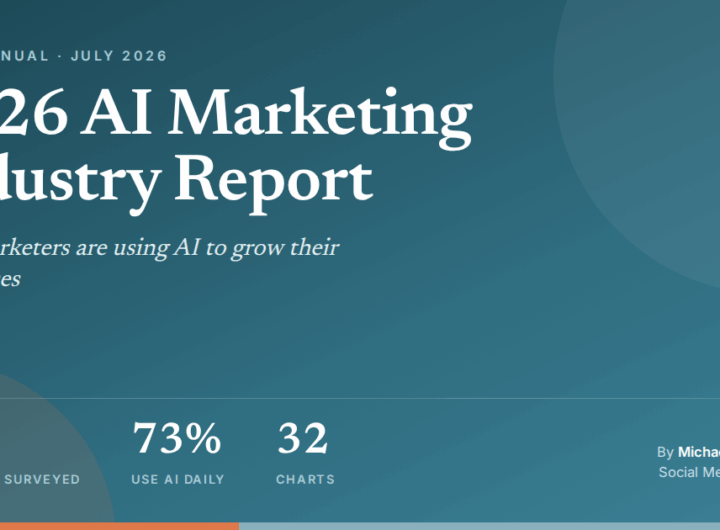Select the 'NUAL' eyebrow text fragment
The width and height of the screenshot is (720, 530).
24,56
